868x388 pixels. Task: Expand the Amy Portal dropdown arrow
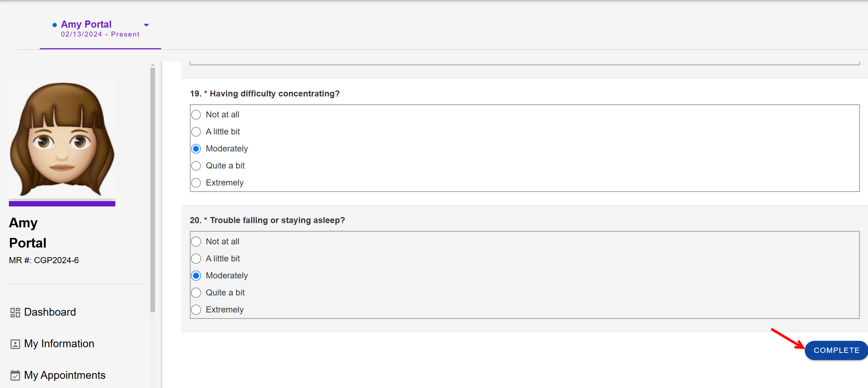[146, 25]
